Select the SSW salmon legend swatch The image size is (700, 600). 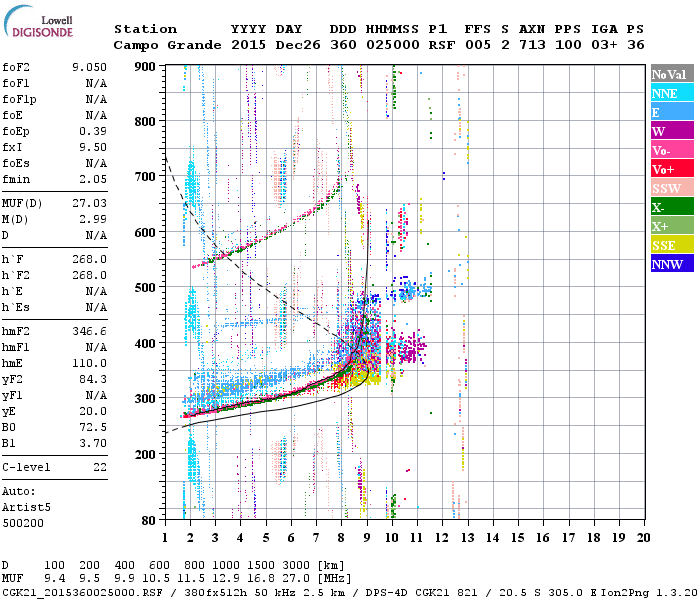pyautogui.click(x=672, y=188)
